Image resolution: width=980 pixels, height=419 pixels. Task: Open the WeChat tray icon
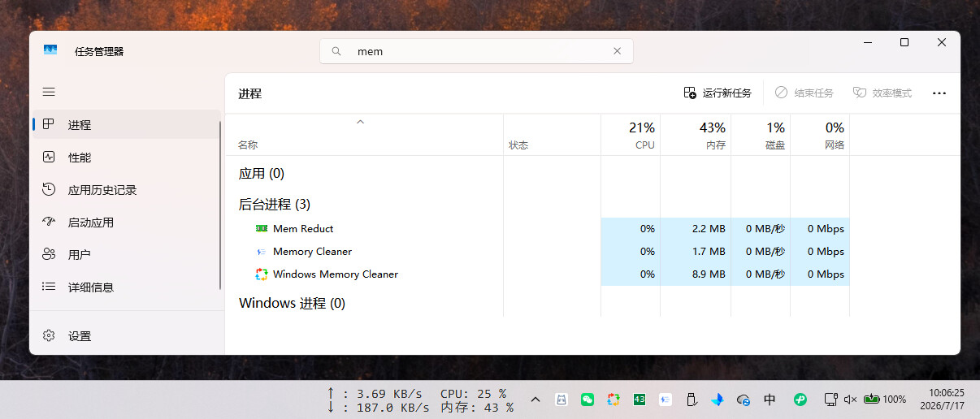(588, 400)
